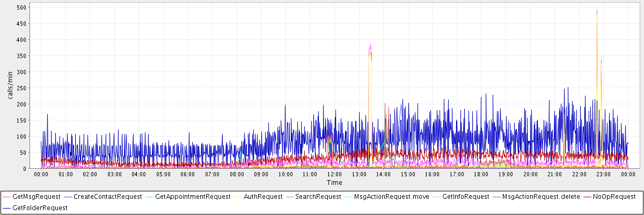Click the 12:00 tick on the time axis

click(x=334, y=174)
